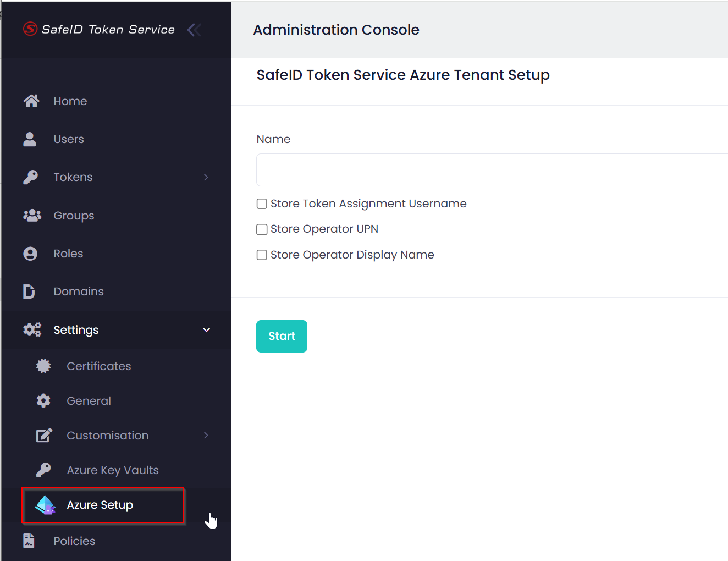The height and width of the screenshot is (561, 728).
Task: Click the Groups people icon
Action: 32,216
